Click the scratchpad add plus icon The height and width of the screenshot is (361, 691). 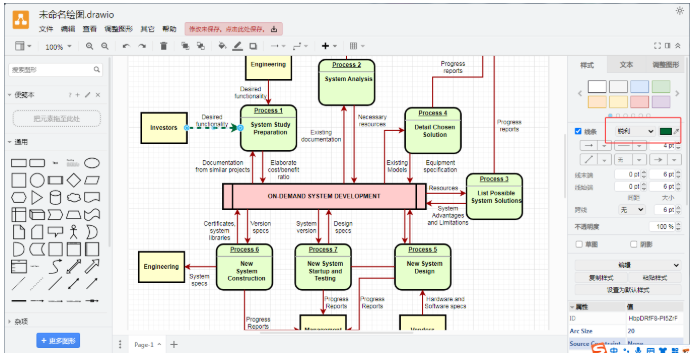pos(78,95)
